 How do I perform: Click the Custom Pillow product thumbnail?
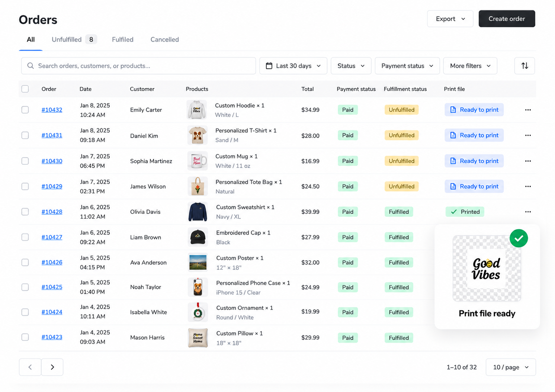(x=198, y=338)
